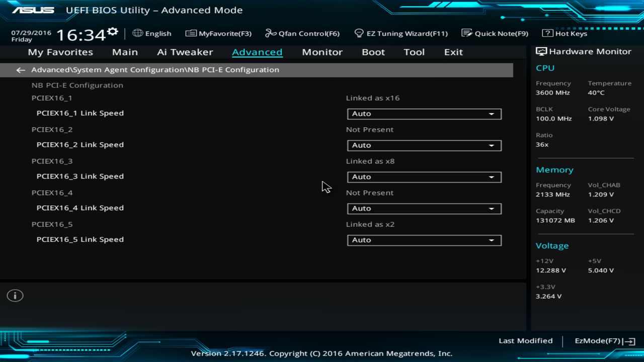The width and height of the screenshot is (644, 362).
Task: Click the info icon above the help area
Action: pos(15,296)
